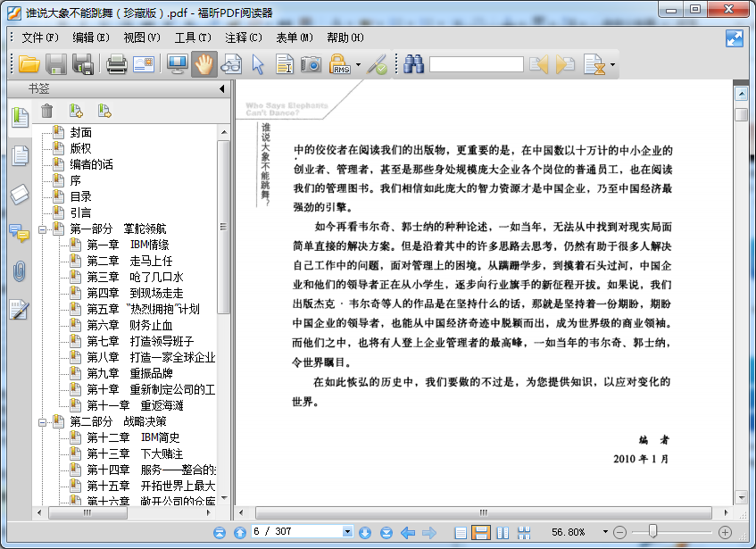
Task: Go to bookmark 第一章 IBM情缘
Action: coord(128,245)
